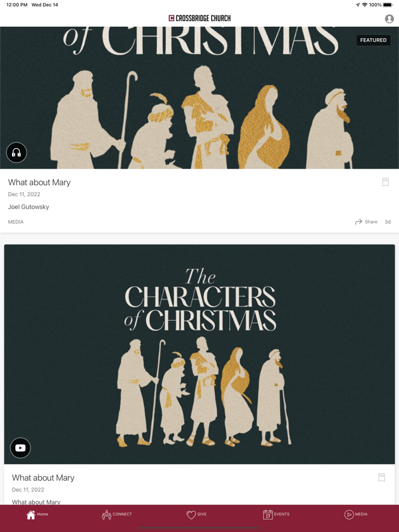Bookmark the first What about Mary post

coord(385,182)
